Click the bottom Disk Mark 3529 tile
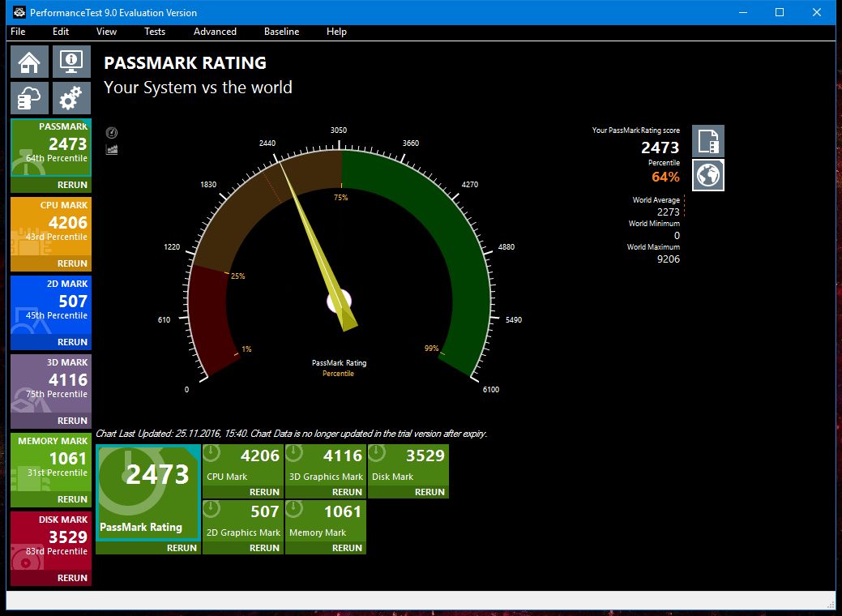The image size is (842, 616). tap(408, 465)
